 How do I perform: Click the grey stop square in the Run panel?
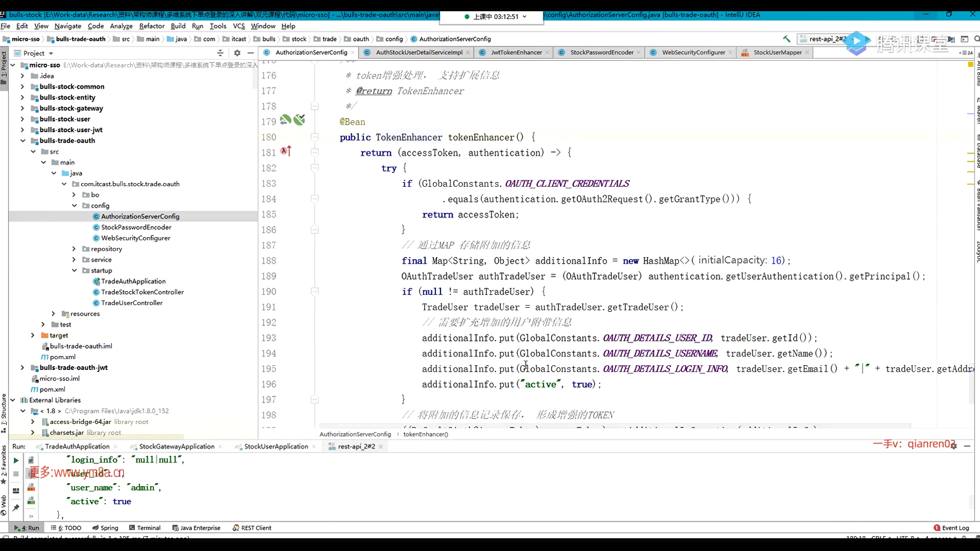pos(16,474)
